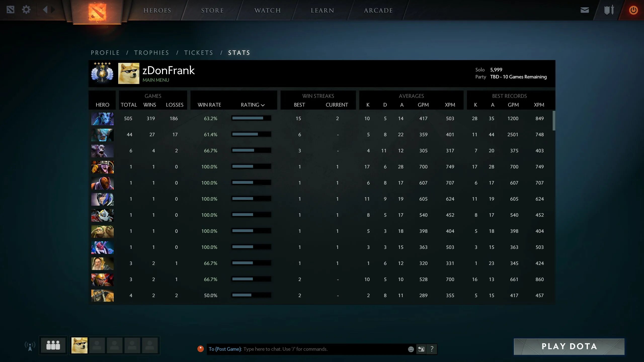644x362 pixels.
Task: Open the party members group icon
Action: click(53, 345)
